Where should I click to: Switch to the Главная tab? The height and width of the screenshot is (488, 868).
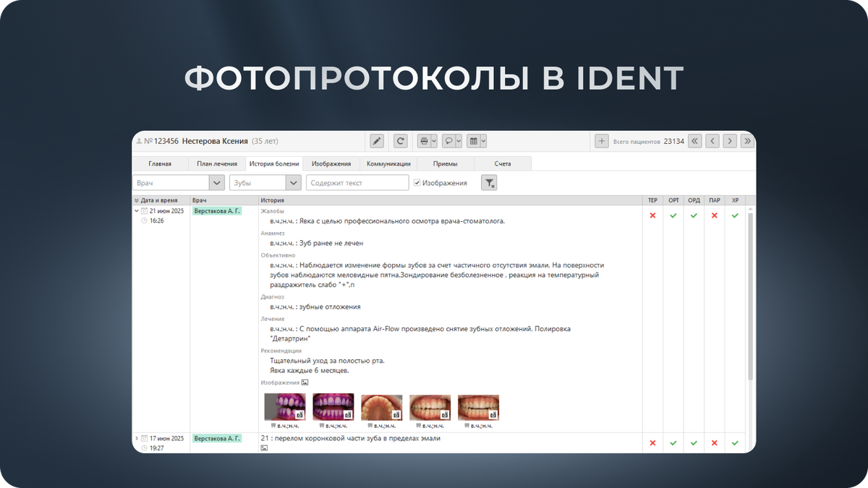(x=160, y=164)
